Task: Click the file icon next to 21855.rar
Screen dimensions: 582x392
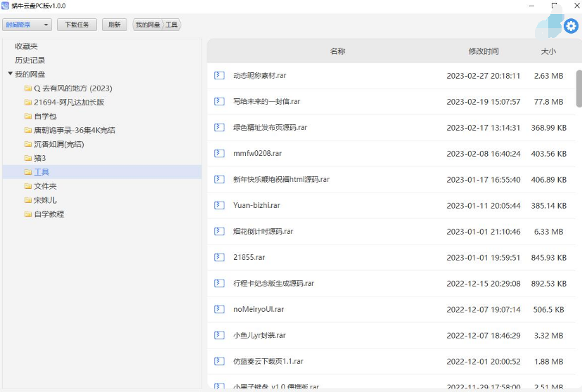Action: pyautogui.click(x=219, y=257)
